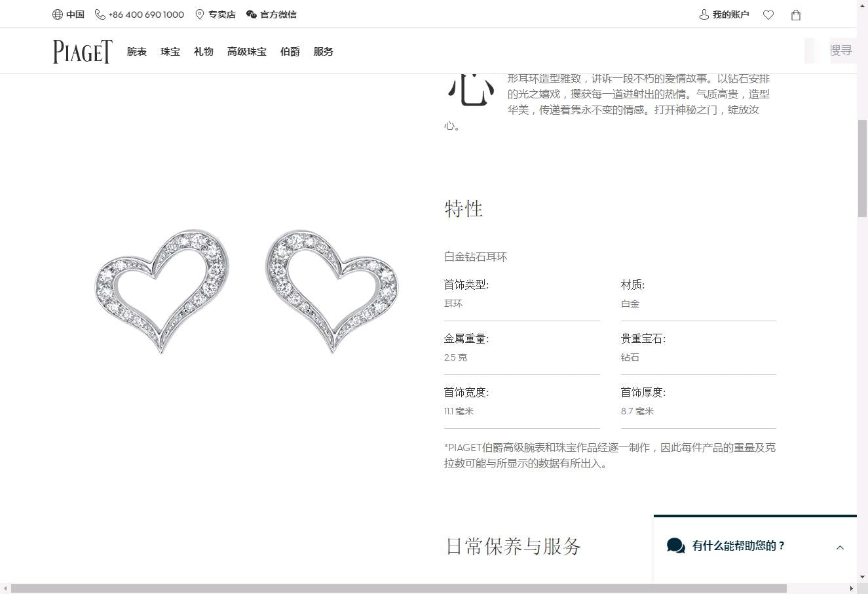Image resolution: width=868 pixels, height=594 pixels.
Task: Click the heart earrings product image
Action: pos(247,290)
